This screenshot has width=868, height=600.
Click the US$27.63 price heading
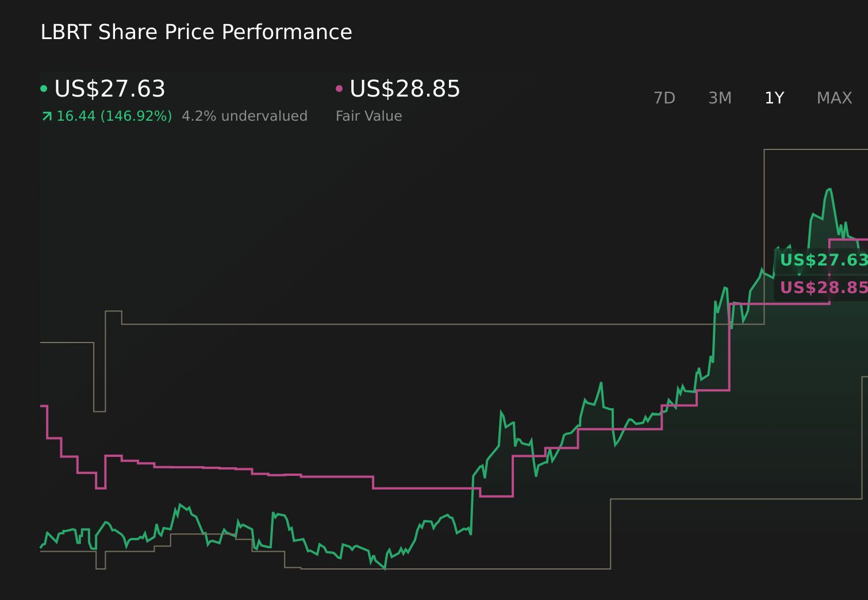(109, 89)
